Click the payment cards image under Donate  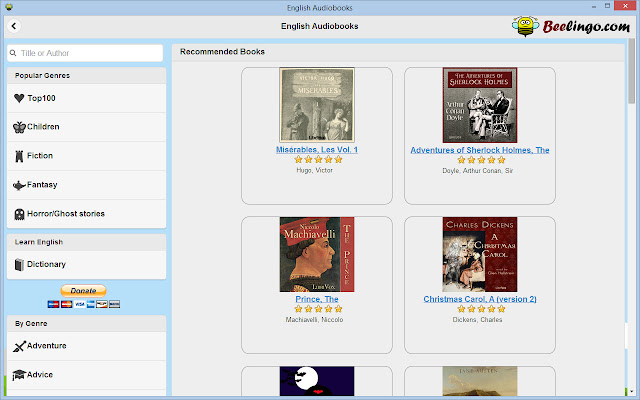click(x=84, y=304)
